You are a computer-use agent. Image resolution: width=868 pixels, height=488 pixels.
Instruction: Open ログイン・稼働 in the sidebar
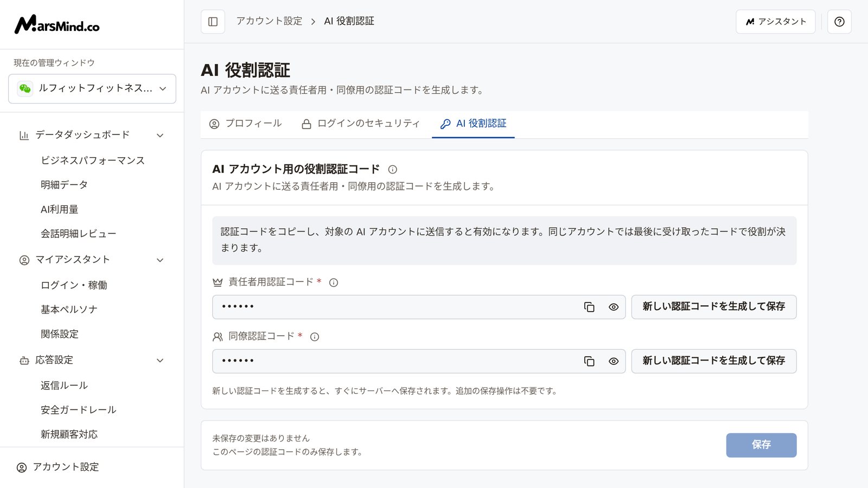pos(74,285)
